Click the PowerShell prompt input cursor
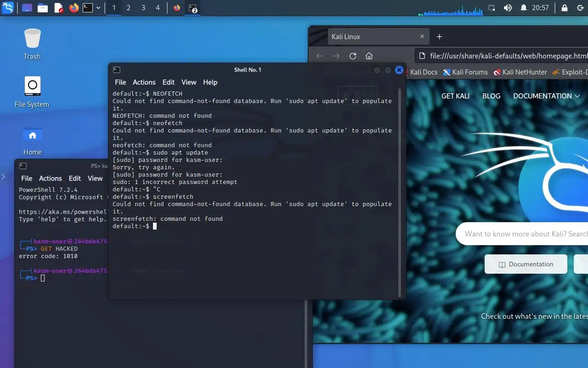Viewport: 588px width, 368px height. tap(43, 278)
